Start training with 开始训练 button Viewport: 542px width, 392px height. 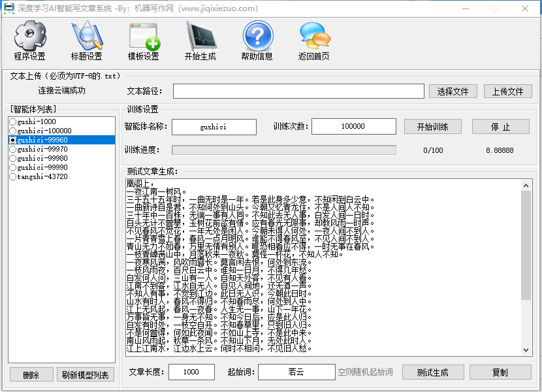[x=433, y=127]
